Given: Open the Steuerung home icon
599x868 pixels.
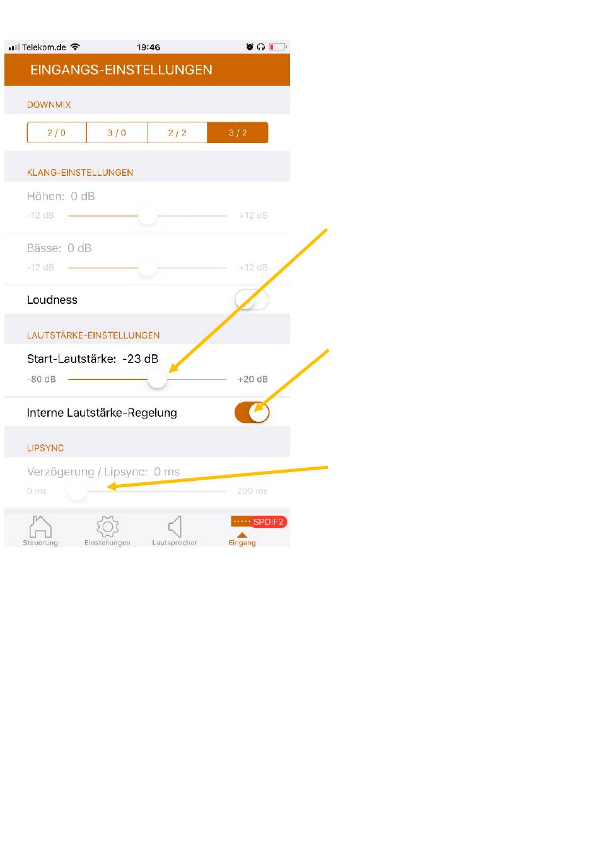Looking at the screenshot, I should pos(40,526).
